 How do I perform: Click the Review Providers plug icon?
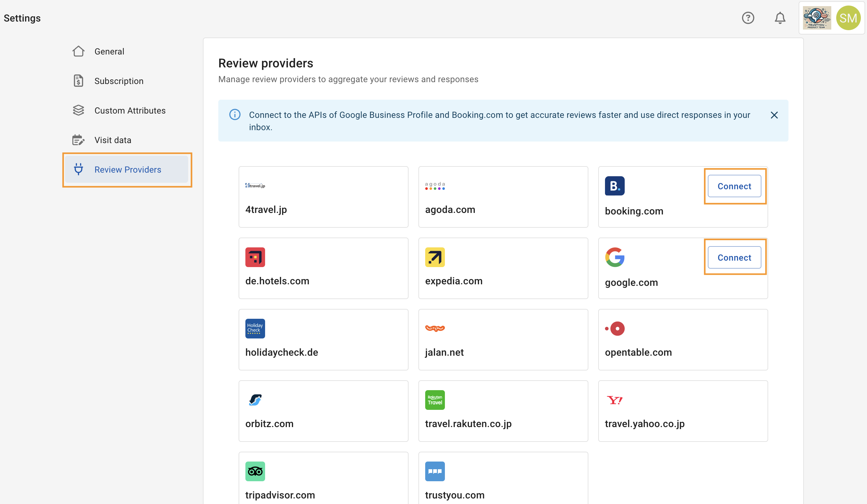79,170
